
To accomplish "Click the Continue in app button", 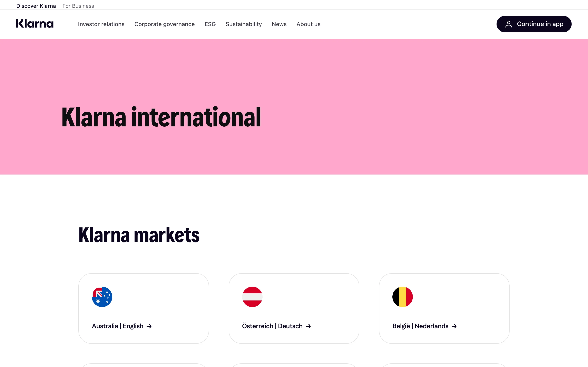I will pyautogui.click(x=534, y=24).
